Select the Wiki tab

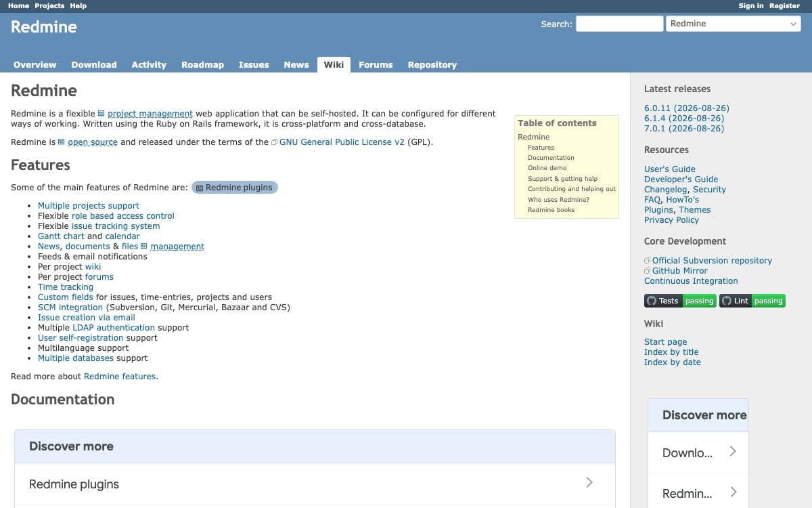334,65
